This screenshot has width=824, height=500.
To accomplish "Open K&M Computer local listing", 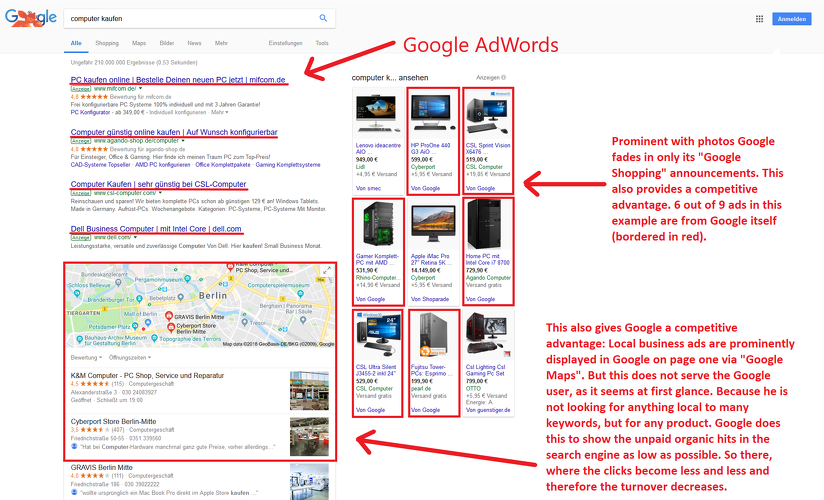I will pos(147,375).
